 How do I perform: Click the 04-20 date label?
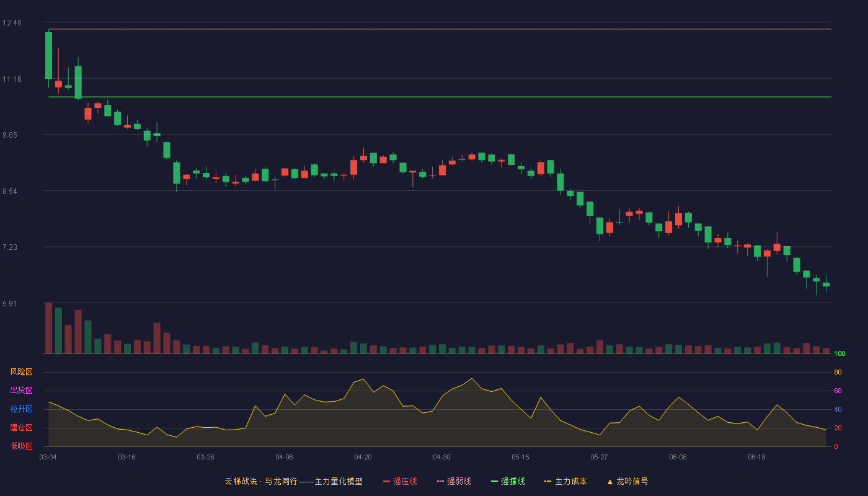[x=363, y=457]
